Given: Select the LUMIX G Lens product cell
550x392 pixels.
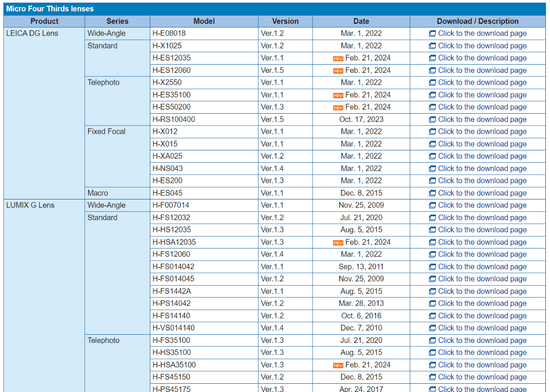Looking at the screenshot, I should point(30,205).
